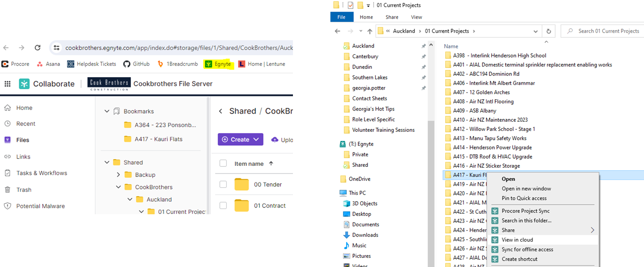Switch to the Explorer Share tab

[392, 17]
